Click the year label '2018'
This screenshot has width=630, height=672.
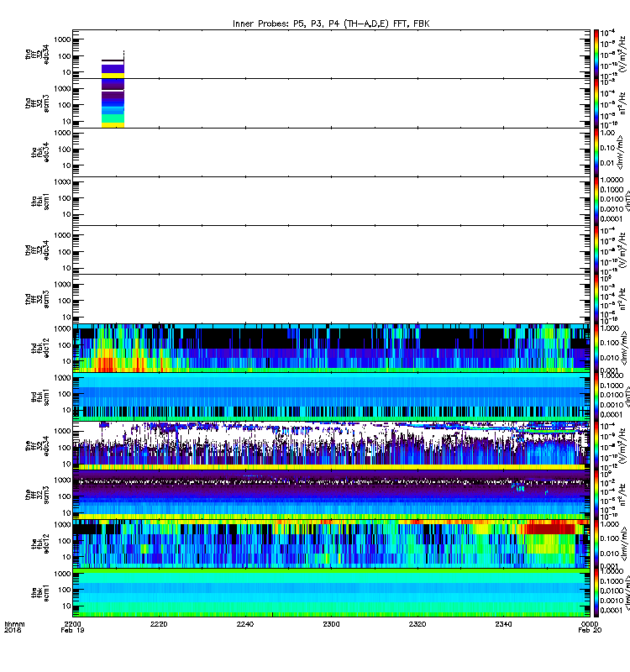pos(12,631)
